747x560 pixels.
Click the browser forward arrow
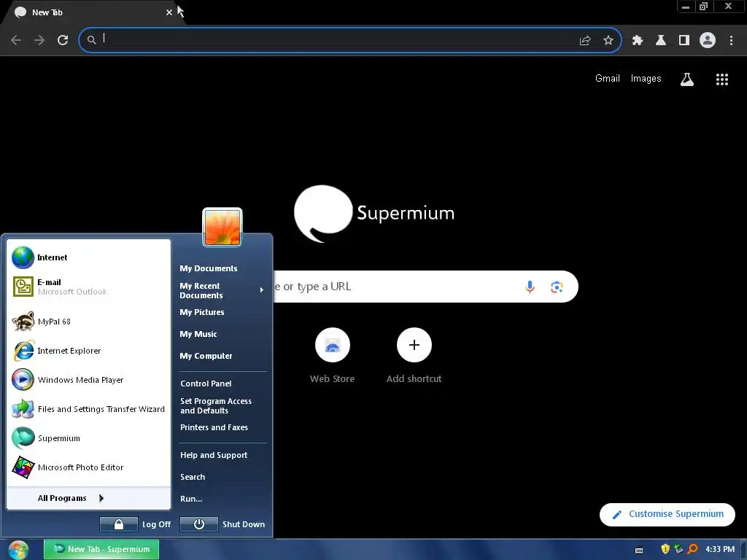(x=39, y=40)
